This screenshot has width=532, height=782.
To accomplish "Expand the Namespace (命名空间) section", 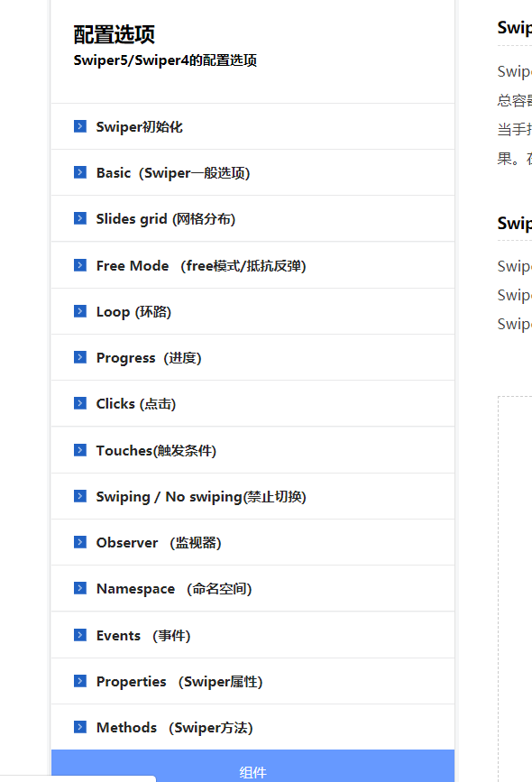I will coord(252,588).
